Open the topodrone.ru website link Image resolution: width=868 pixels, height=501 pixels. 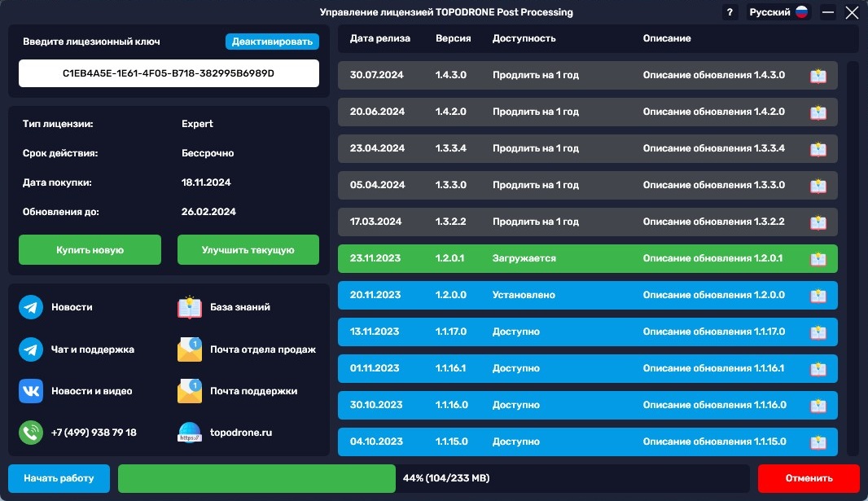pyautogui.click(x=241, y=433)
